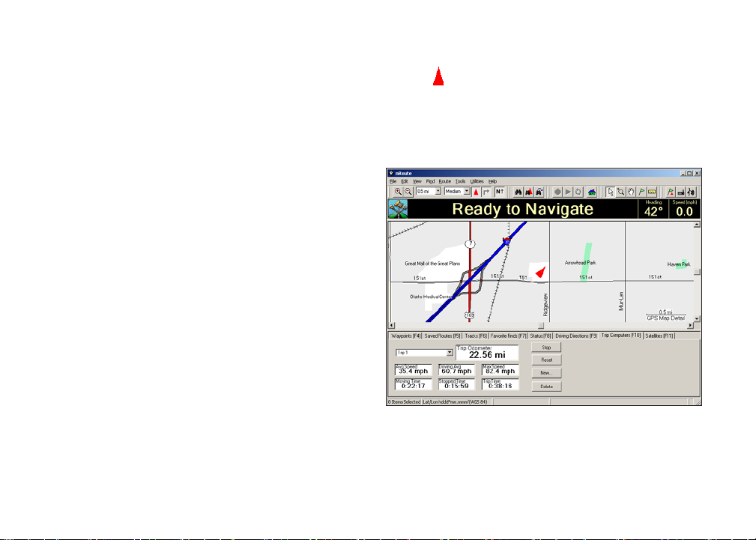Click the round Record toolbar button

point(557,192)
